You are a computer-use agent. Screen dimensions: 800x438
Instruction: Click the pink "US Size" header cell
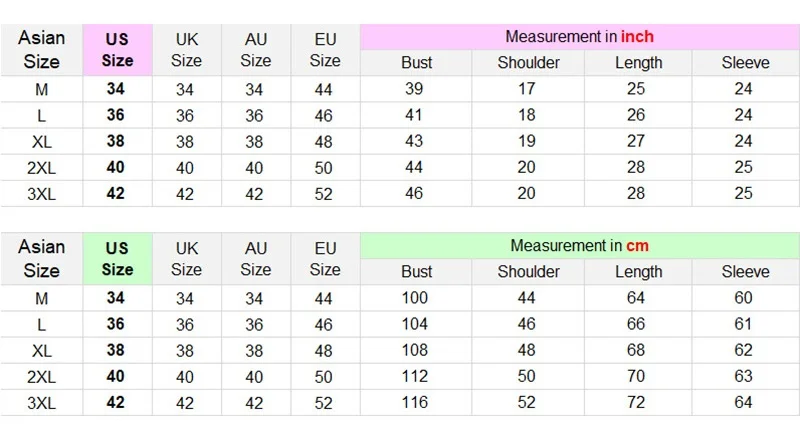coord(117,49)
